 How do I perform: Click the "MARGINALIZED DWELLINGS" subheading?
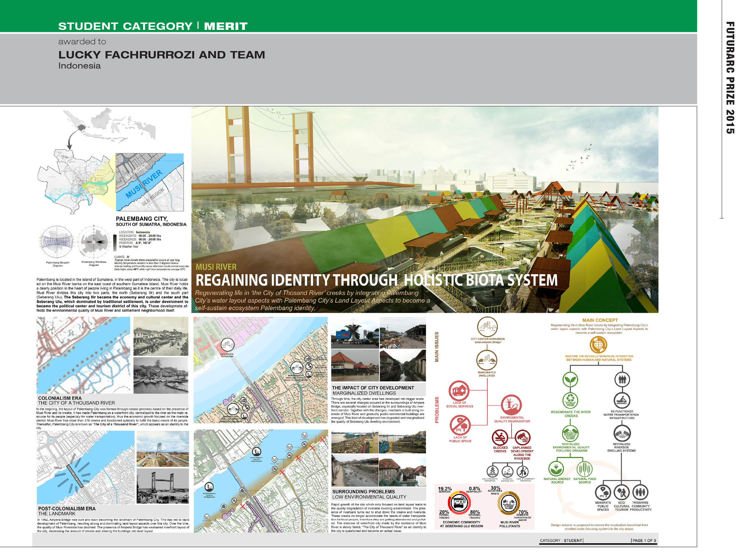point(364,393)
